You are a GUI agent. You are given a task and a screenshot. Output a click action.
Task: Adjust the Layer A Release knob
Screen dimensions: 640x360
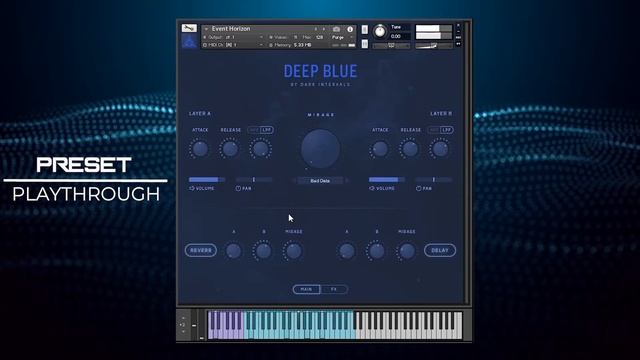pos(230,149)
